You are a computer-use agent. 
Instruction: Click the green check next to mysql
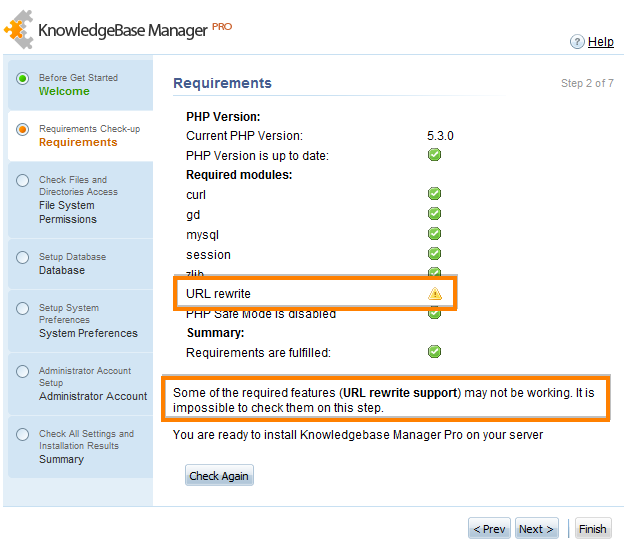(434, 234)
